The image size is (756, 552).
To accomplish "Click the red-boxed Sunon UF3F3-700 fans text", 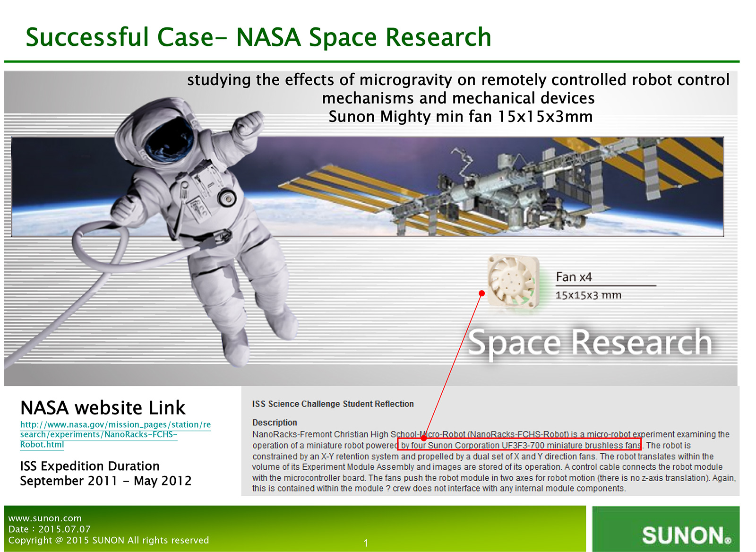I will pos(520,445).
